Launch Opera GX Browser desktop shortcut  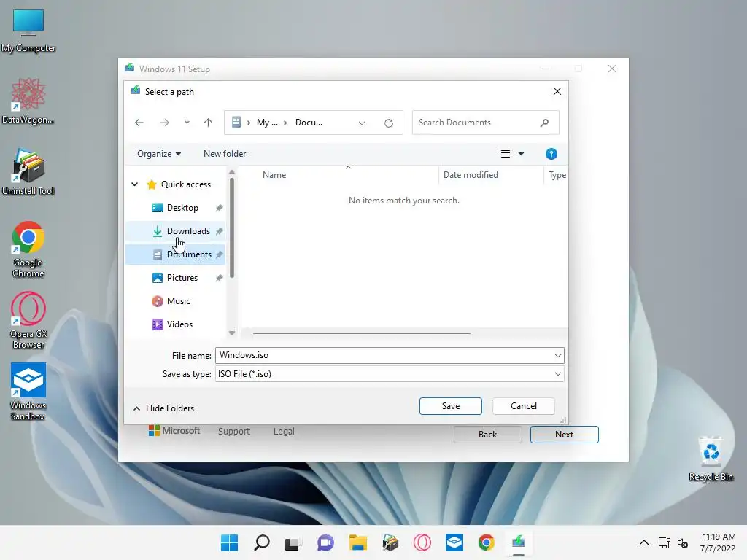click(28, 321)
